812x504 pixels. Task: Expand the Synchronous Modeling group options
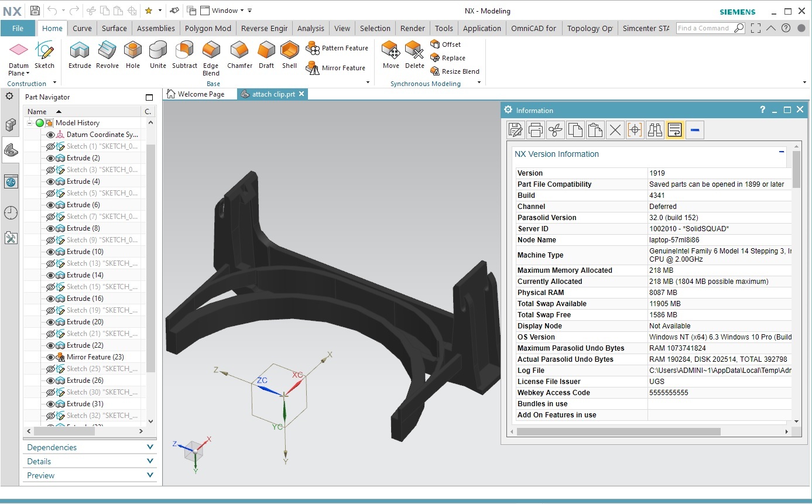[x=479, y=83]
